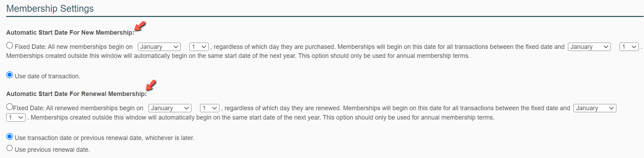Open renewal window end day dropdown

click(x=16, y=117)
